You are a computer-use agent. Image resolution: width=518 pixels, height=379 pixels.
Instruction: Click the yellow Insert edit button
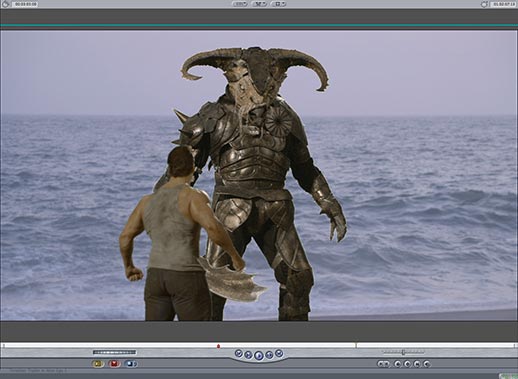(98, 364)
